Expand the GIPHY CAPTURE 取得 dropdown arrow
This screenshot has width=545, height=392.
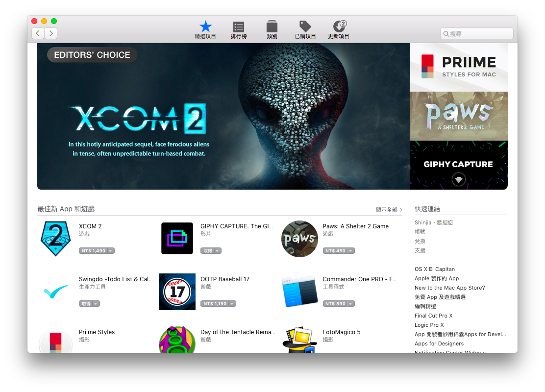pyautogui.click(x=218, y=250)
